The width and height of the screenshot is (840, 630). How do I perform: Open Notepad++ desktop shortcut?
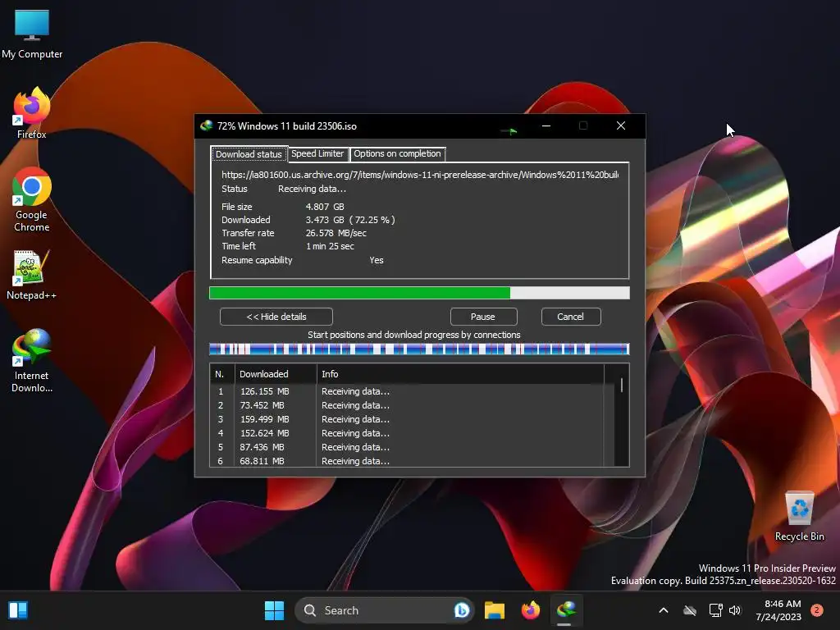pyautogui.click(x=32, y=275)
